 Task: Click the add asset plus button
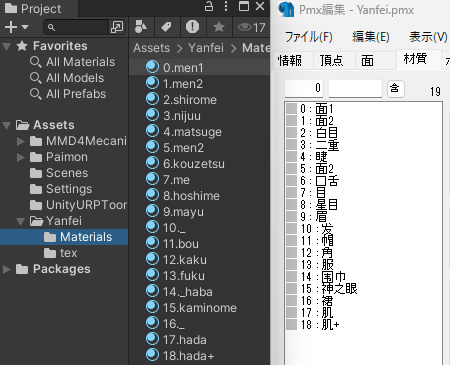pyautogui.click(x=11, y=27)
